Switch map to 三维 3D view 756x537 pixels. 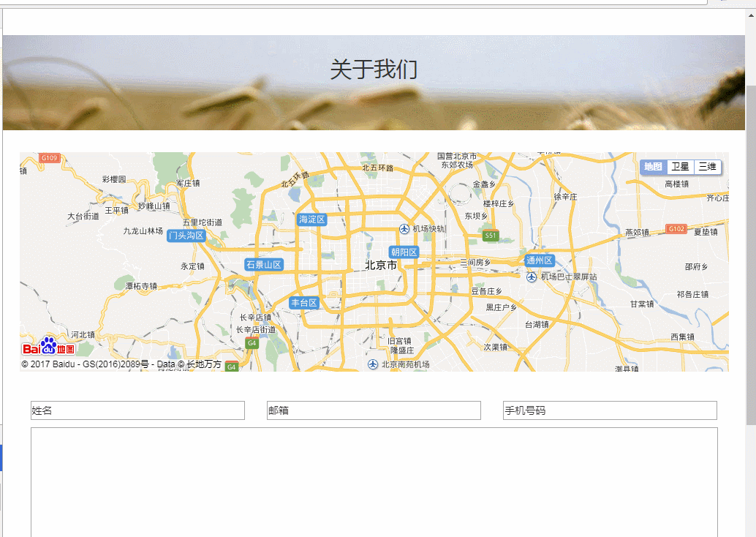pyautogui.click(x=707, y=167)
